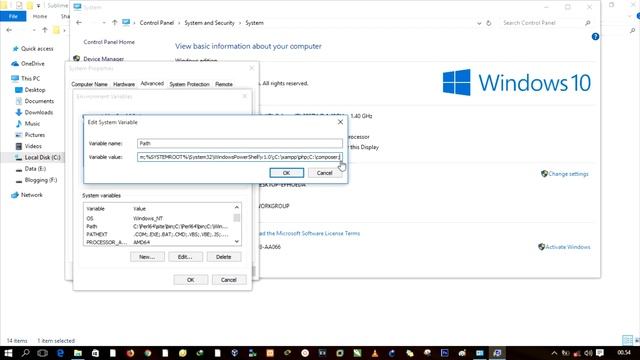Cancel the Edit System Variable dialog
Viewport: 640px width, 360px height.
(x=324, y=173)
